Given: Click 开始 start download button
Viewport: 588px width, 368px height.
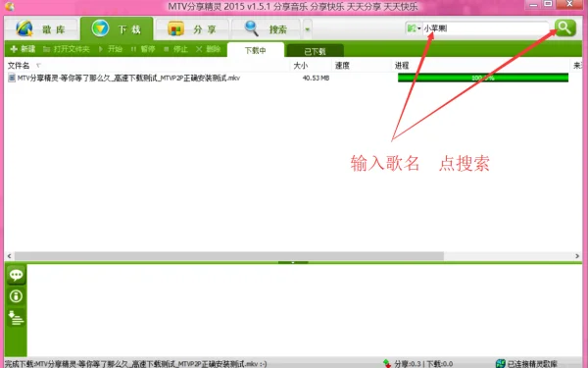Looking at the screenshot, I should (110, 49).
